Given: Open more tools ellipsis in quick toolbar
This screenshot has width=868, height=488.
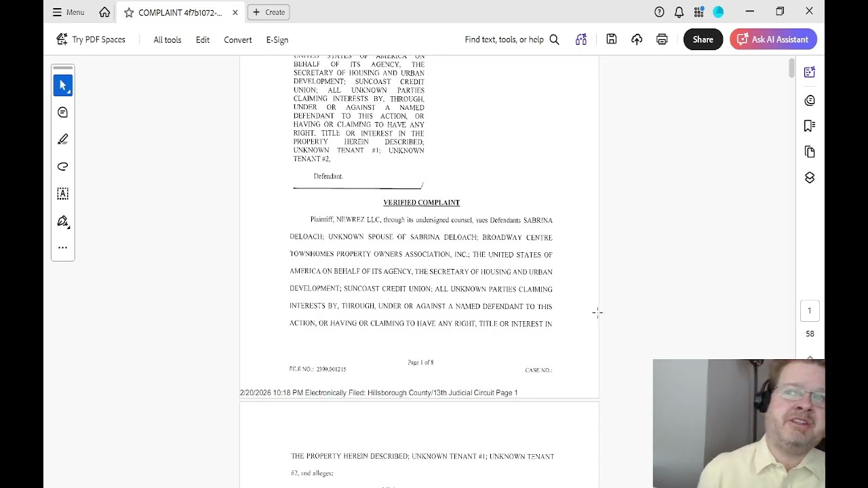Looking at the screenshot, I should pyautogui.click(x=63, y=247).
